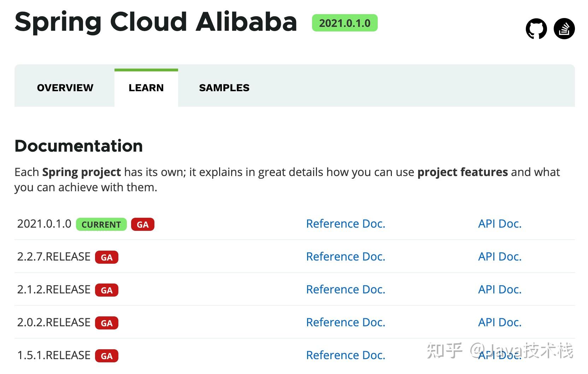Open Reference Doc. for 2021.0.1.0
588x374 pixels.
pos(345,223)
